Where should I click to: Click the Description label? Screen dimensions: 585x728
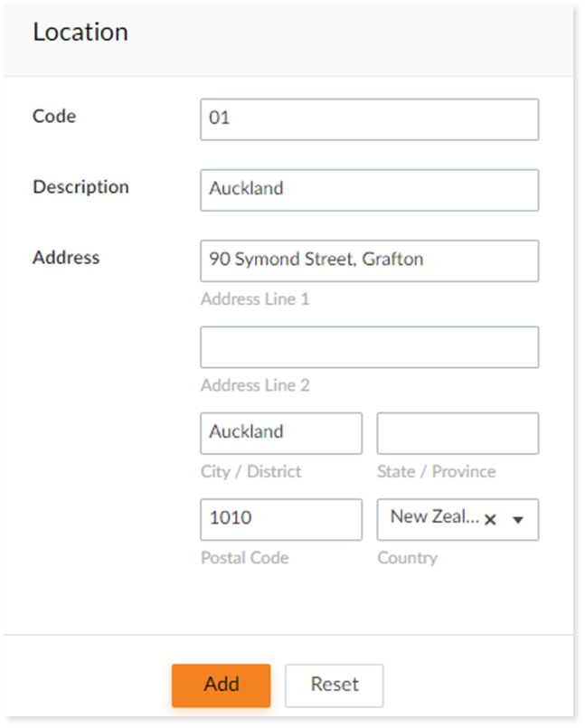[80, 187]
